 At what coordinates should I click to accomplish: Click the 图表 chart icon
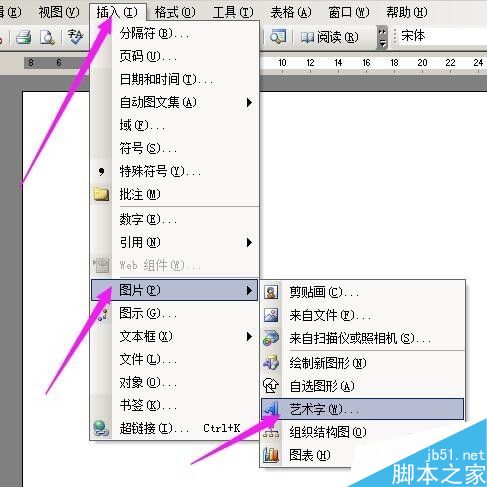(x=271, y=455)
